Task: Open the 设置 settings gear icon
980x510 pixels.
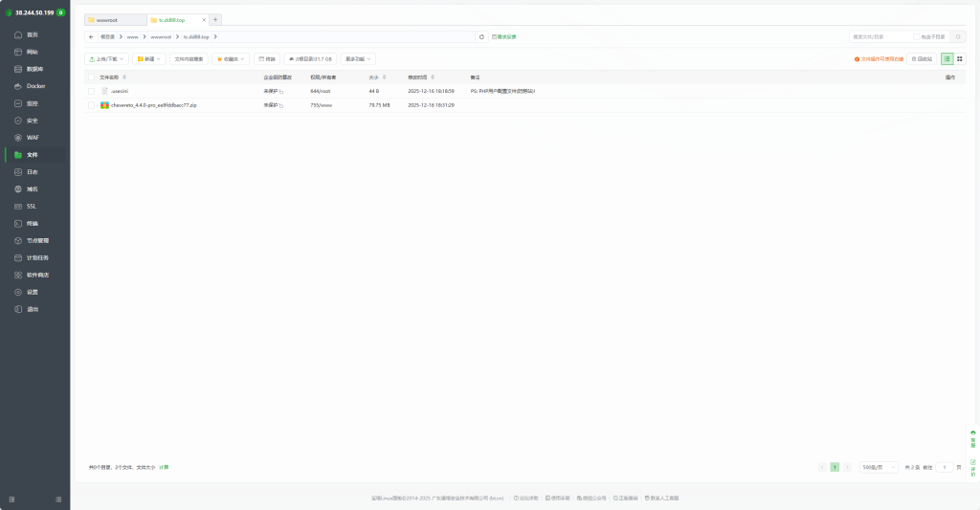Action: [18, 292]
